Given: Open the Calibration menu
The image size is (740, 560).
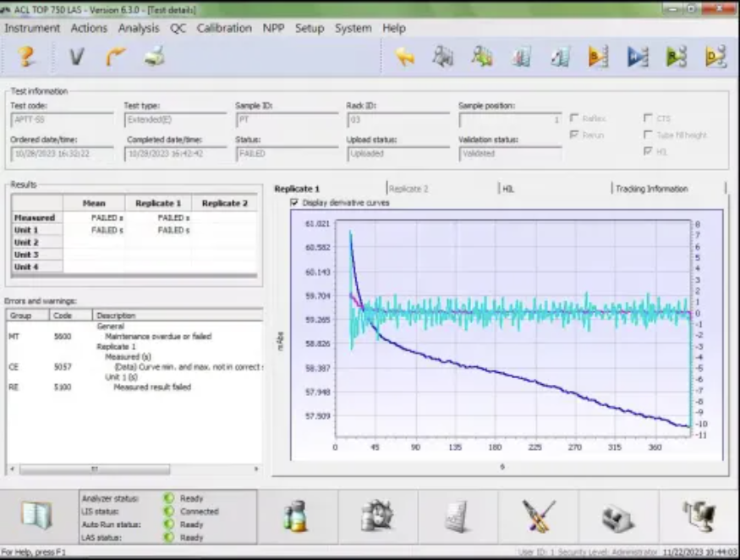Looking at the screenshot, I should click(224, 28).
